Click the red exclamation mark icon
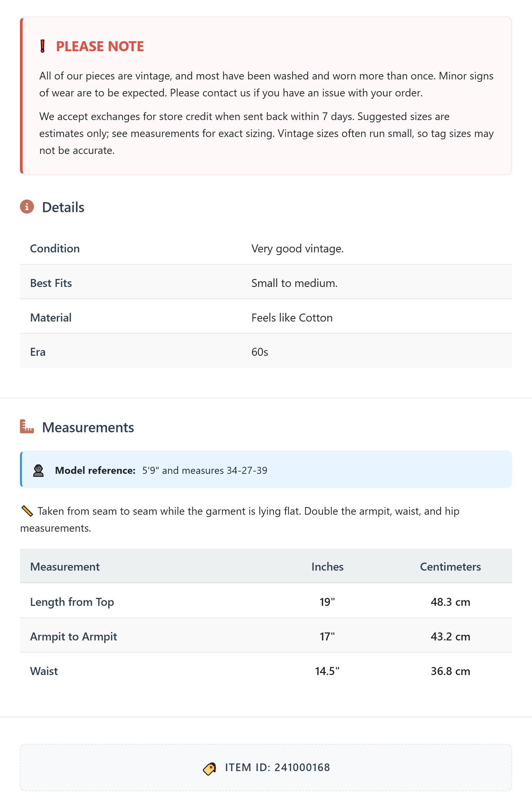This screenshot has width=532, height=808. tap(43, 46)
